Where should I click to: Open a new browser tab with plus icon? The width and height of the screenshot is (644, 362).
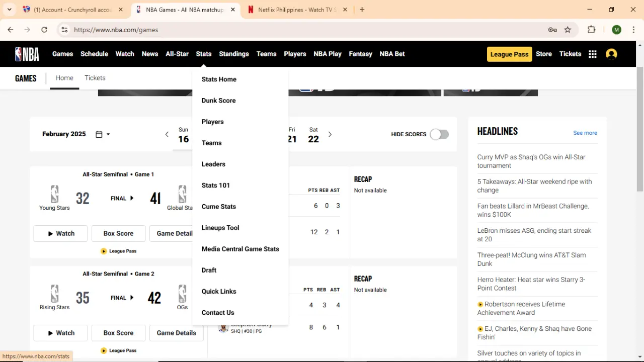coord(362,10)
